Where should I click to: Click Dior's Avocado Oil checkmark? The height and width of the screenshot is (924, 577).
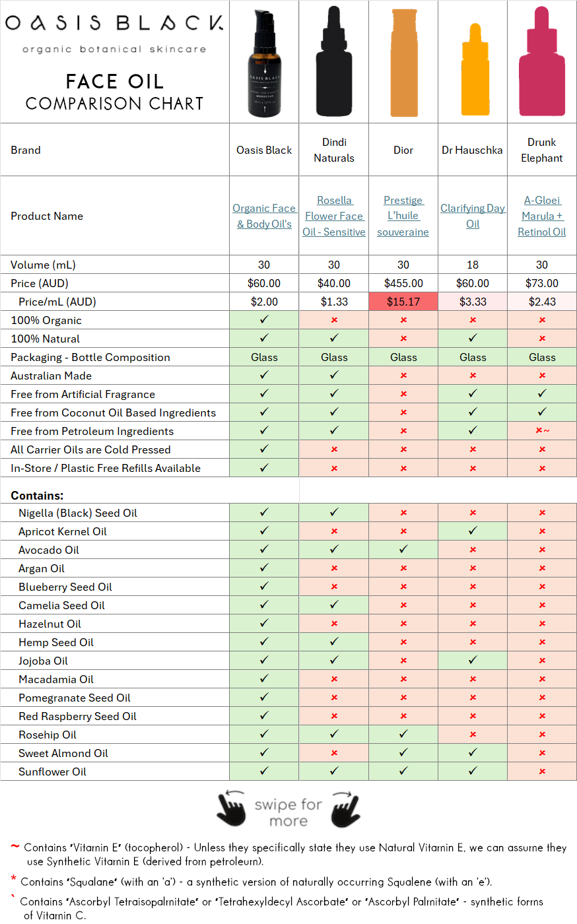(x=403, y=550)
